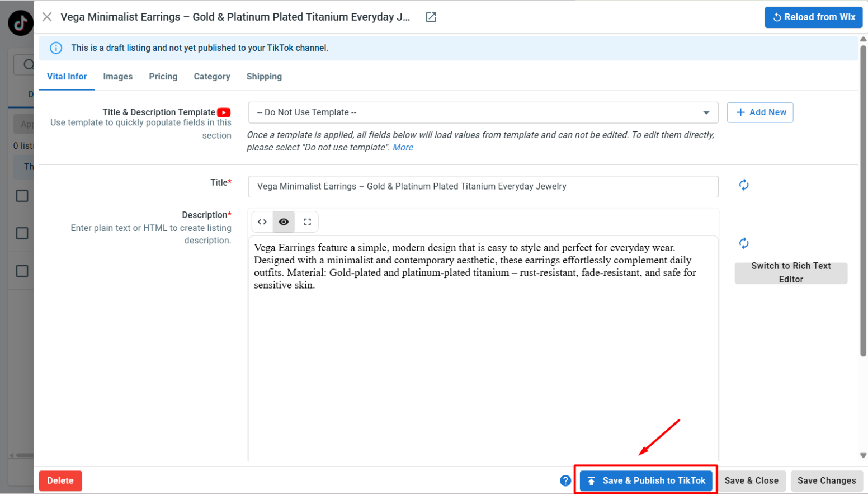Click the Title & Description Template label

click(159, 112)
